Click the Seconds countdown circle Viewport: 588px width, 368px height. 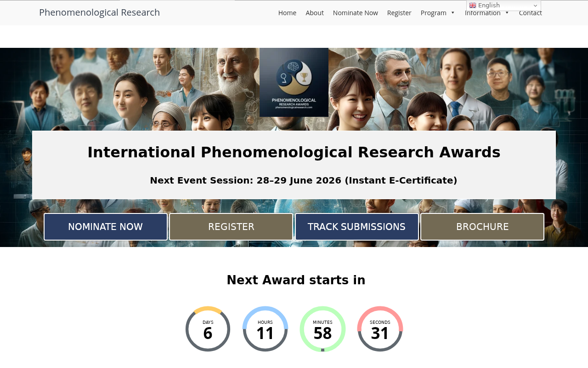(380, 329)
